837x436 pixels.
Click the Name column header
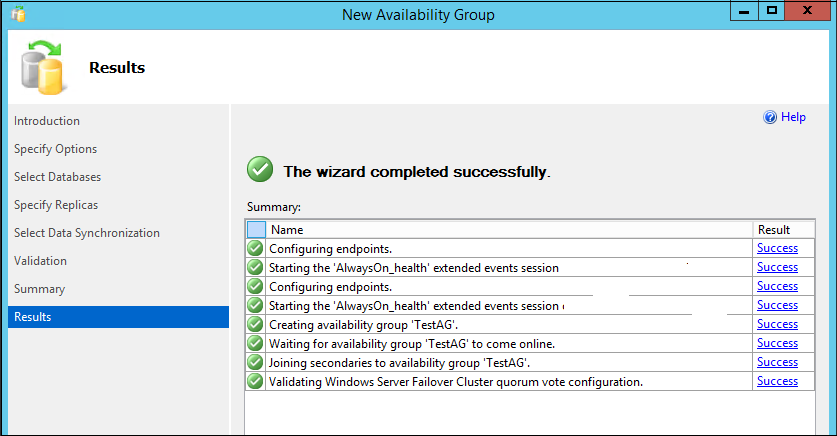pos(510,230)
